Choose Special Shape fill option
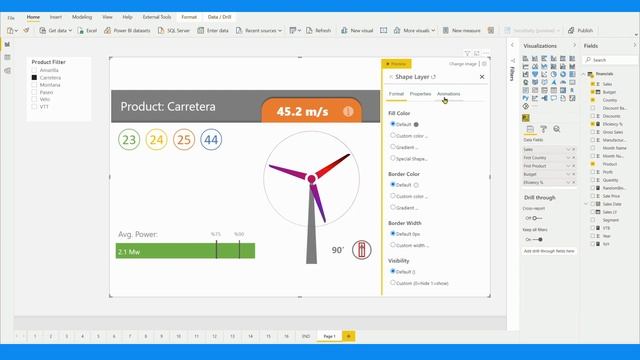This screenshot has height=360, width=640. click(x=393, y=158)
